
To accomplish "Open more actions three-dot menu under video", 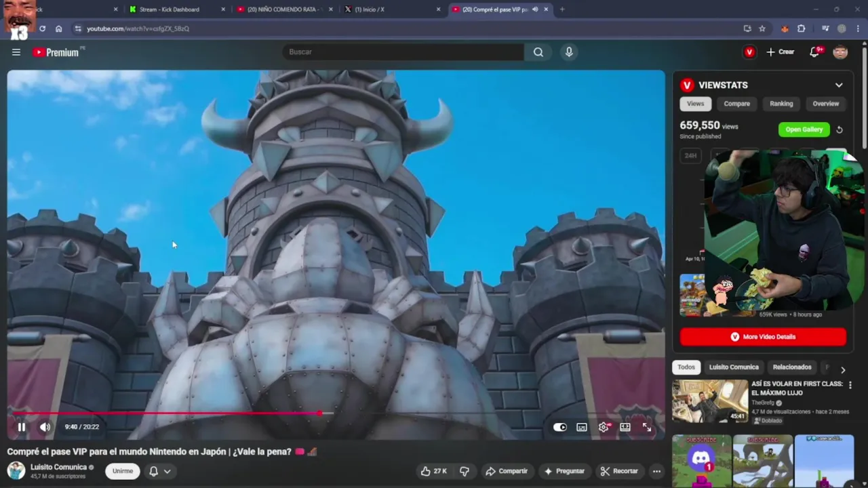I will point(656,471).
